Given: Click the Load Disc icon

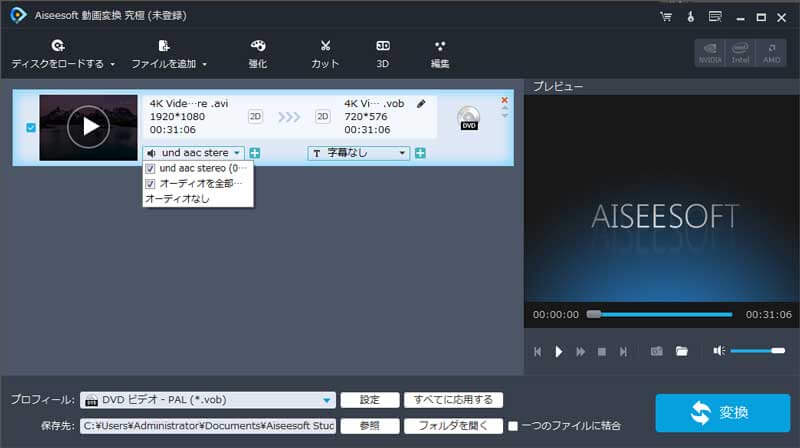Looking at the screenshot, I should 58,46.
